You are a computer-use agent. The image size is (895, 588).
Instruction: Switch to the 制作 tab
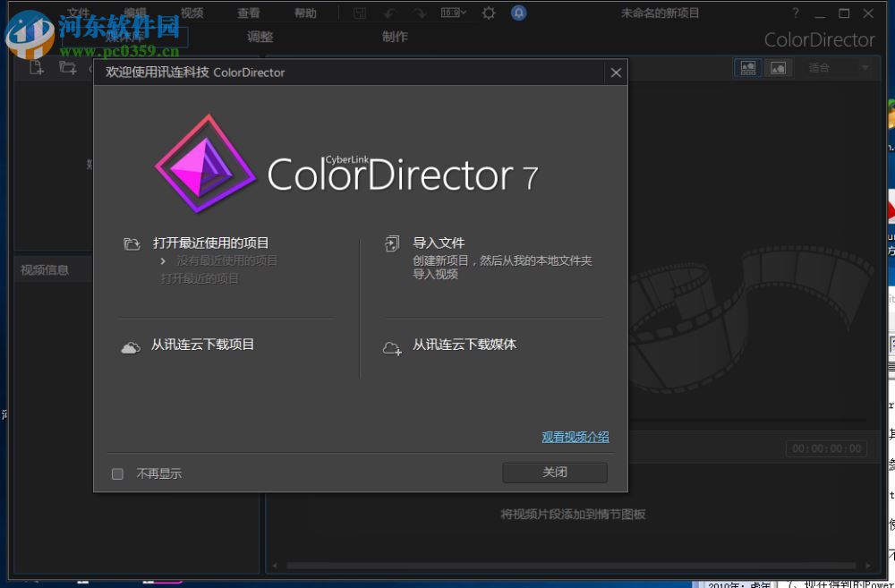point(395,37)
